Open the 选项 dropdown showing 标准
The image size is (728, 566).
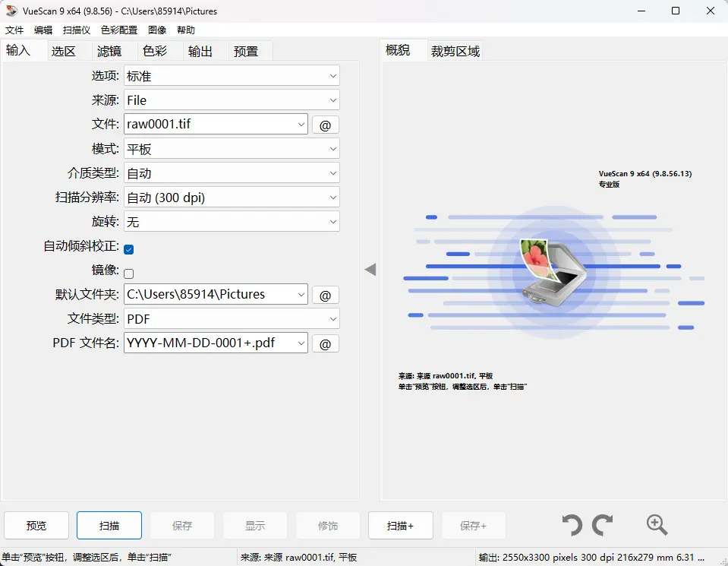click(x=232, y=76)
